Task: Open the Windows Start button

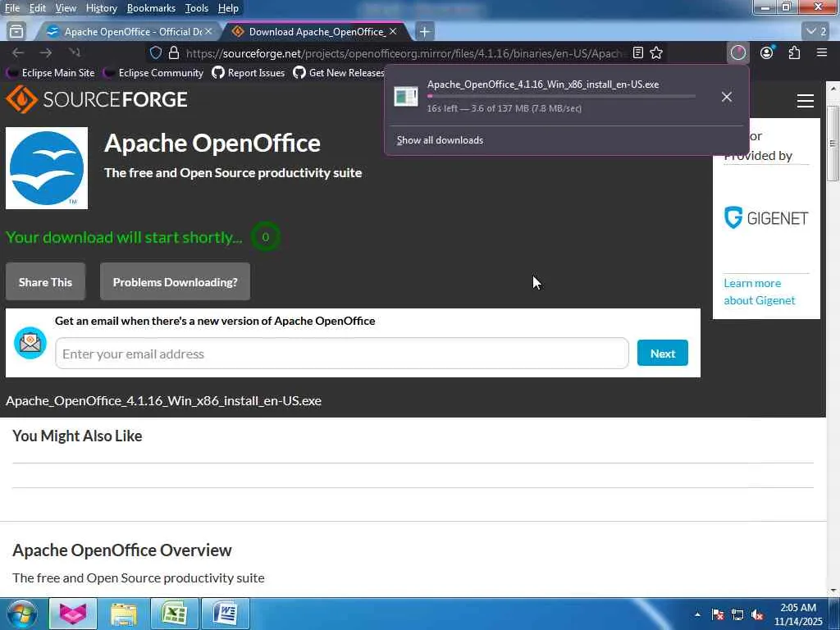Action: click(x=21, y=614)
